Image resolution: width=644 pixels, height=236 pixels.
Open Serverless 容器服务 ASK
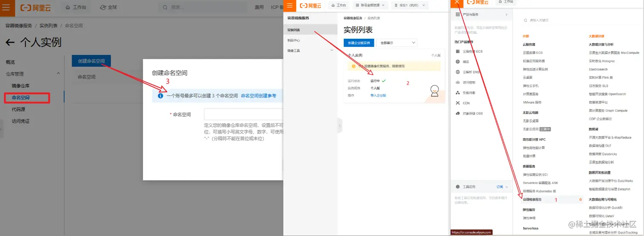click(x=540, y=183)
